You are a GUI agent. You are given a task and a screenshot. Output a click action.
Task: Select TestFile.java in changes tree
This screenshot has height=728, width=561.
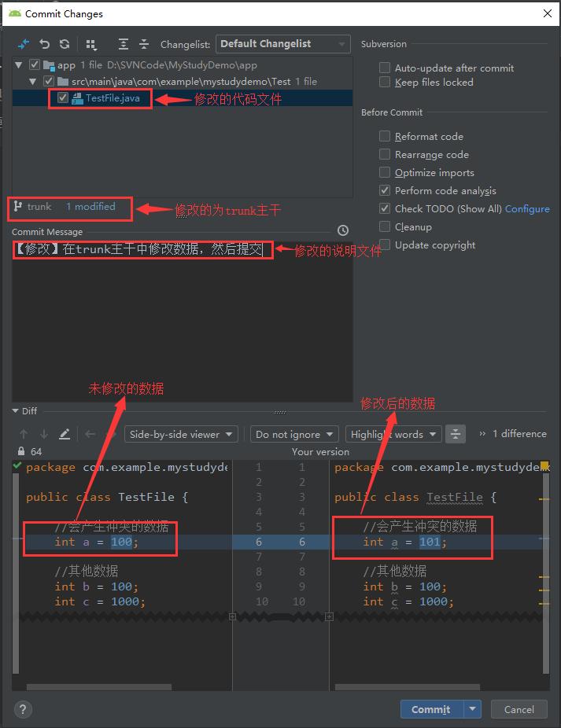183,98
